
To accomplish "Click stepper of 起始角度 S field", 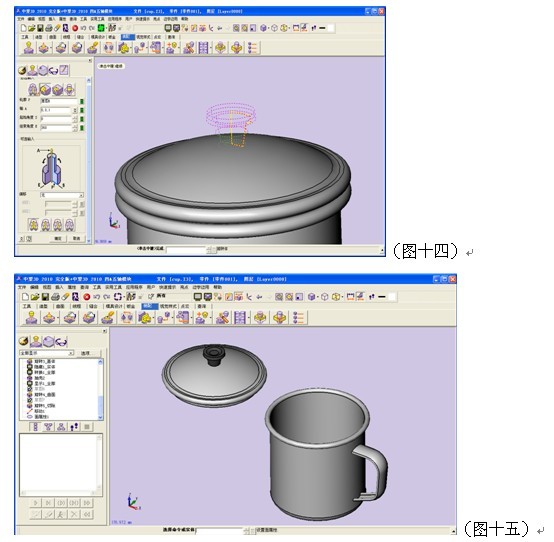I will coord(75,119).
